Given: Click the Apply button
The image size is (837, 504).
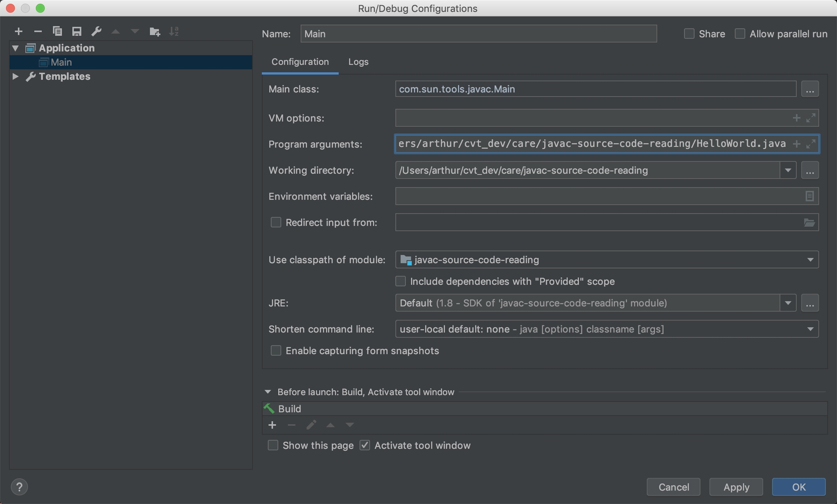Looking at the screenshot, I should pos(736,487).
